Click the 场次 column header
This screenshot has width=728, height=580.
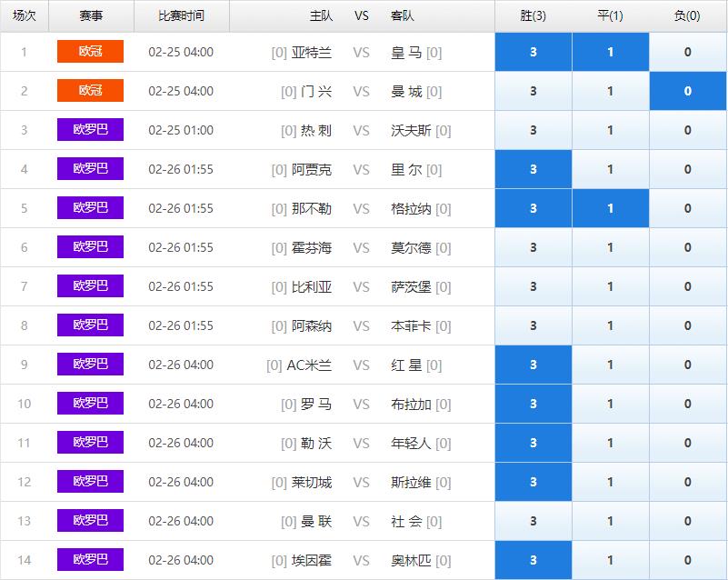[25, 15]
